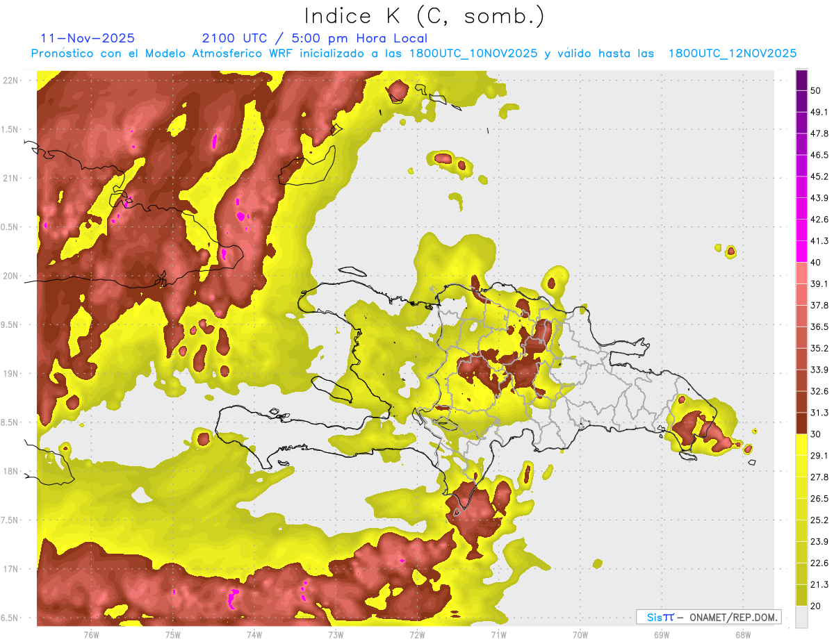This screenshot has height=644, width=834.
Task: Click the "18N" latitude label
Action: point(10,472)
